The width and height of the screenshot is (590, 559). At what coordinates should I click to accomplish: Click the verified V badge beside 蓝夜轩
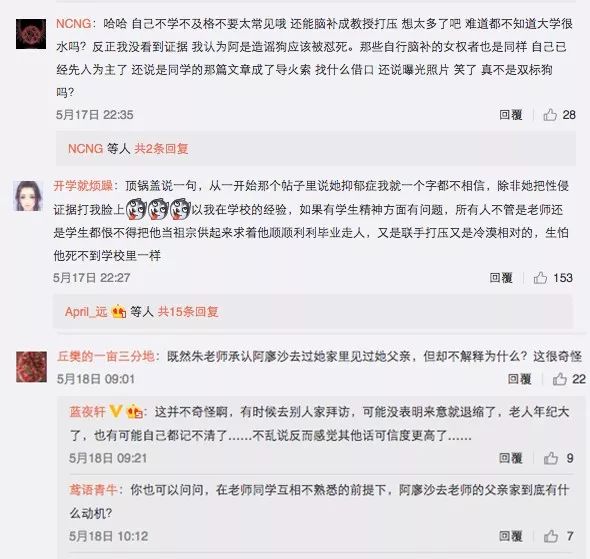click(x=116, y=412)
